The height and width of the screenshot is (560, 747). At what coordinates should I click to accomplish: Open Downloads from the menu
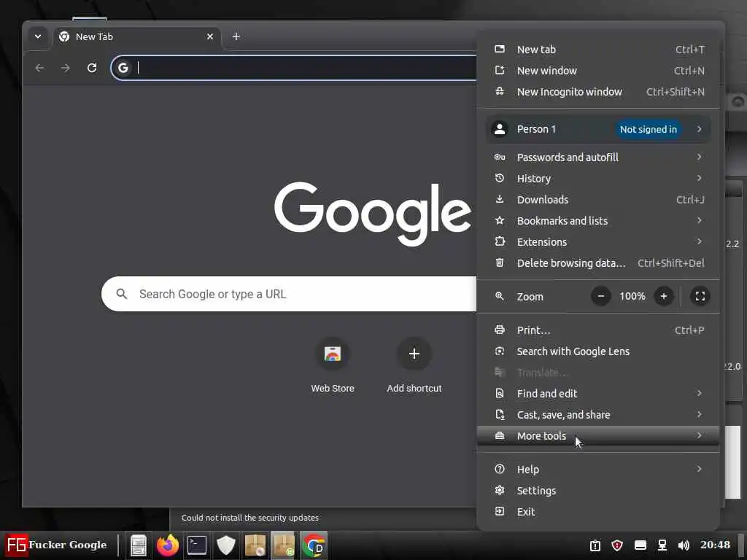[x=598, y=200]
